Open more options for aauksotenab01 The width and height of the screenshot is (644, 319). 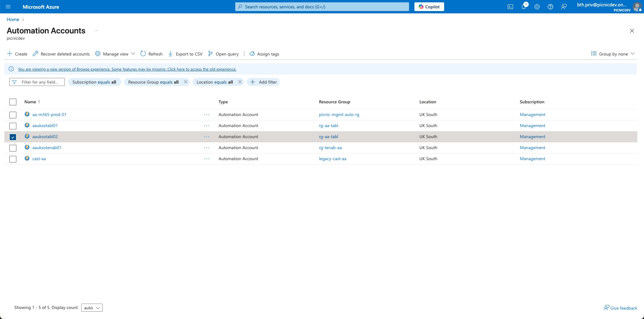pos(207,148)
